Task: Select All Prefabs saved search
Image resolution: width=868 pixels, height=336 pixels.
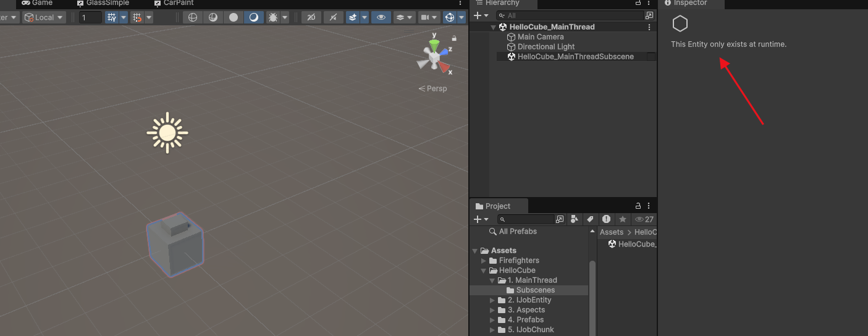Action: tap(513, 232)
